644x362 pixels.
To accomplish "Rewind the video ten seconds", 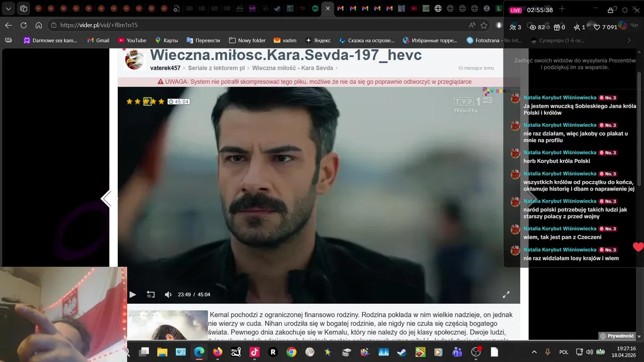I will click(150, 295).
